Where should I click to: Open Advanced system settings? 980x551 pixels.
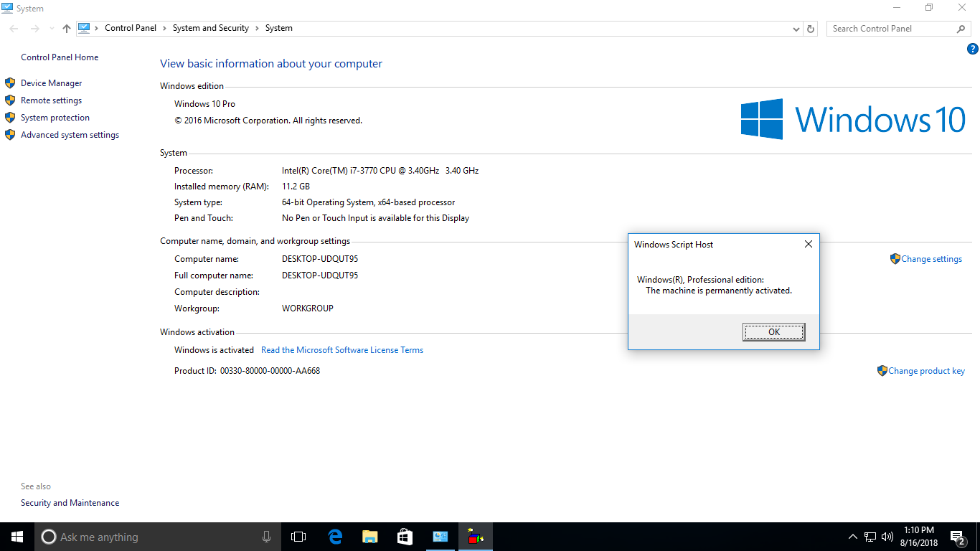(70, 135)
